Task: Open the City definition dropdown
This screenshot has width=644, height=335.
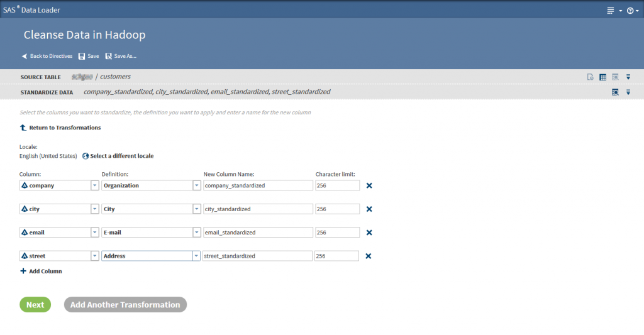Action: (x=196, y=209)
